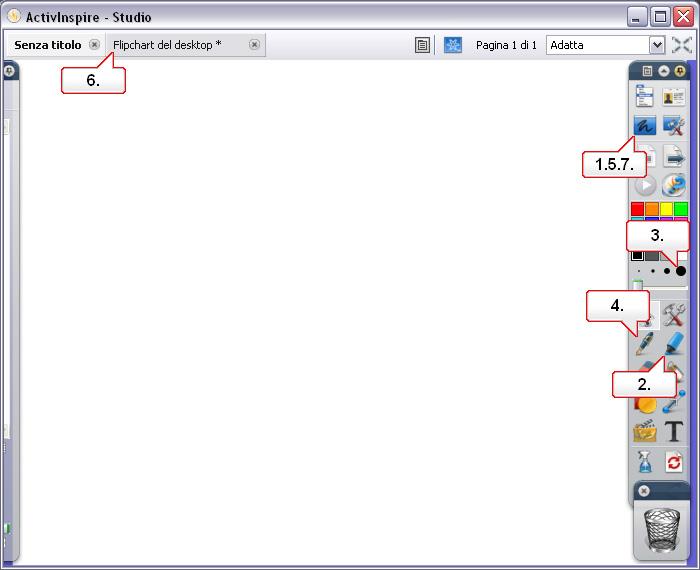The width and height of the screenshot is (700, 570).
Task: Switch to the Senza titolo tab
Action: point(48,45)
